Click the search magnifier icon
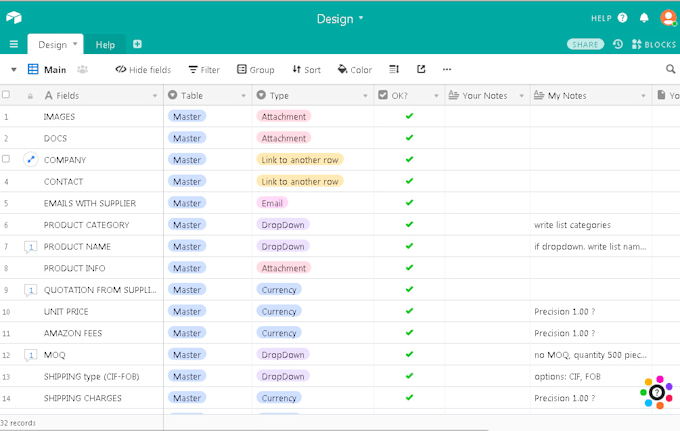This screenshot has height=431, width=680. pyautogui.click(x=670, y=70)
